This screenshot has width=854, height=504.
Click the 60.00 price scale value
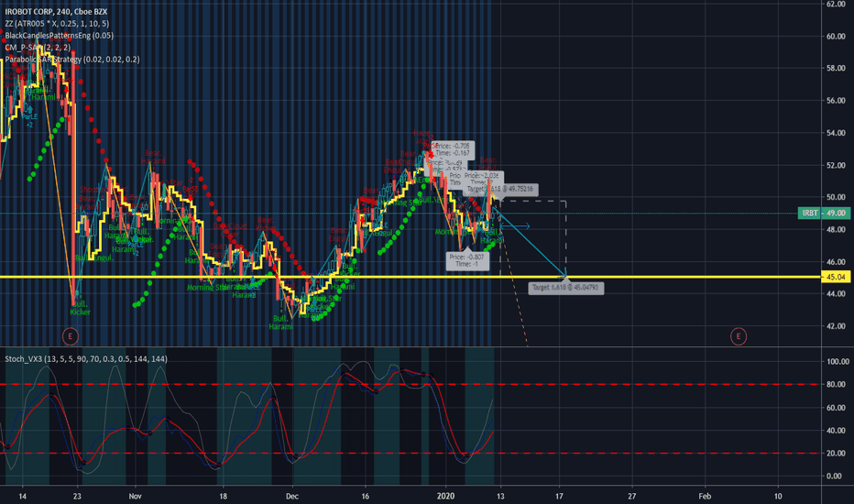pos(836,37)
